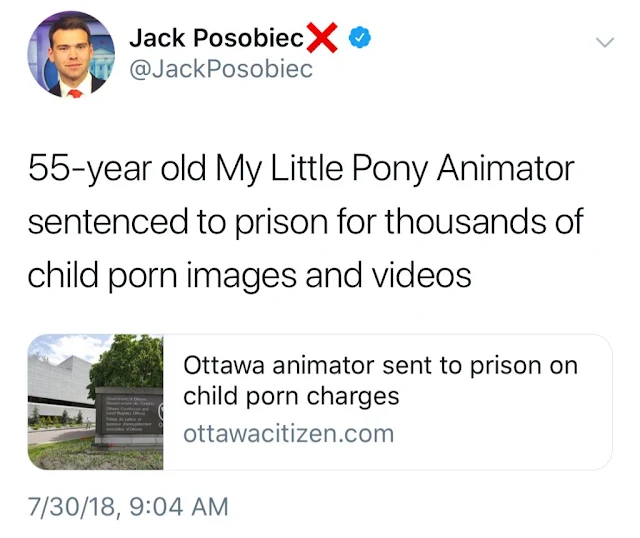
Task: Click the blue verified badge
Action: coord(360,38)
